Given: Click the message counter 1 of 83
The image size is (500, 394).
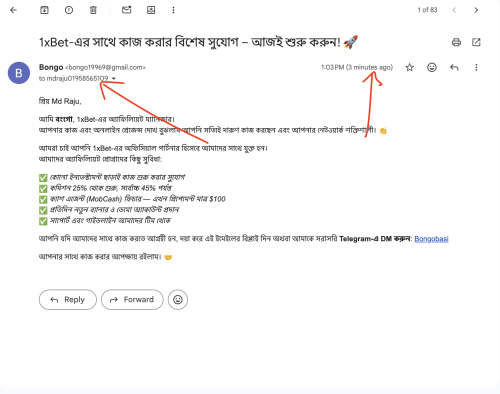Looking at the screenshot, I should tap(427, 10).
